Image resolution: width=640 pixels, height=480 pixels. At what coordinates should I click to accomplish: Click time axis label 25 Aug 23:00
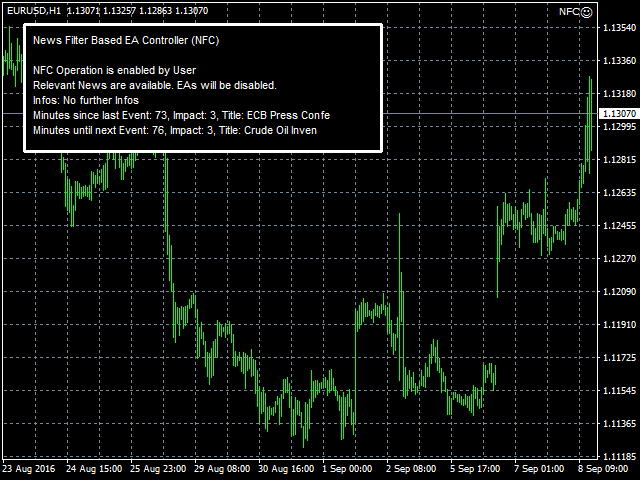[x=158, y=469]
